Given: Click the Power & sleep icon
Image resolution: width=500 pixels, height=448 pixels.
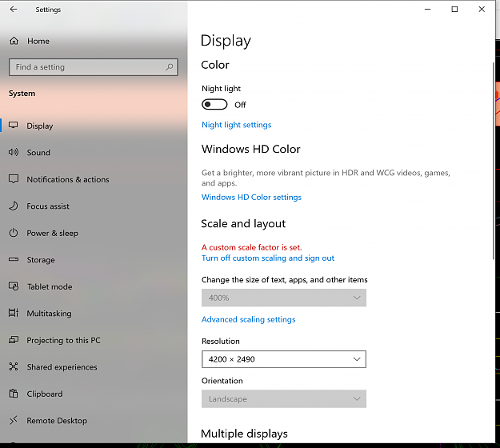Looking at the screenshot, I should tap(14, 233).
